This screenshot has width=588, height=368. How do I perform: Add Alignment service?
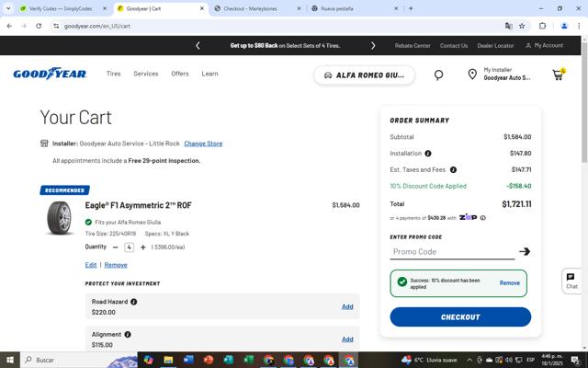347,339
